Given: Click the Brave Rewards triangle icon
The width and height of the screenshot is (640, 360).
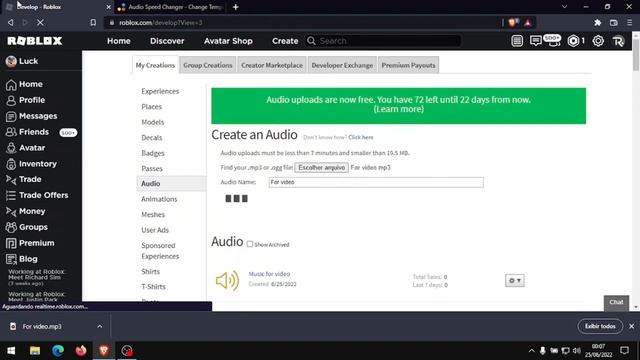Looking at the screenshot, I should pyautogui.click(x=528, y=23).
